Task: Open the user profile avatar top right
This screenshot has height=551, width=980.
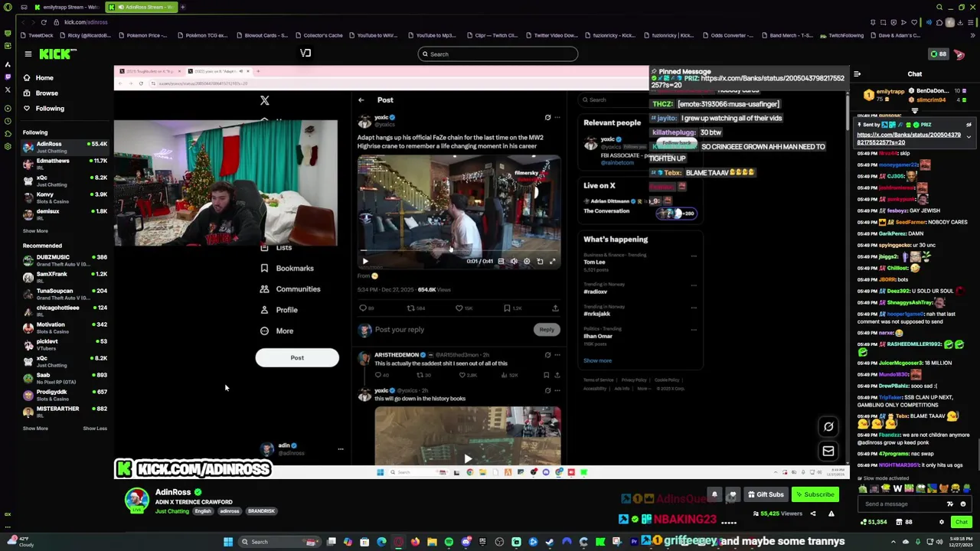Action: 959,54
